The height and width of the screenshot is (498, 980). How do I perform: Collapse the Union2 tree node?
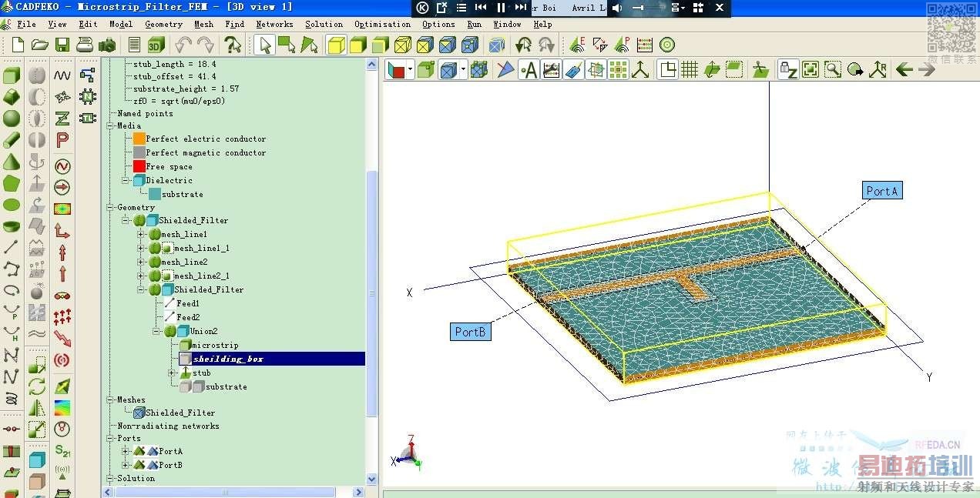[157, 331]
